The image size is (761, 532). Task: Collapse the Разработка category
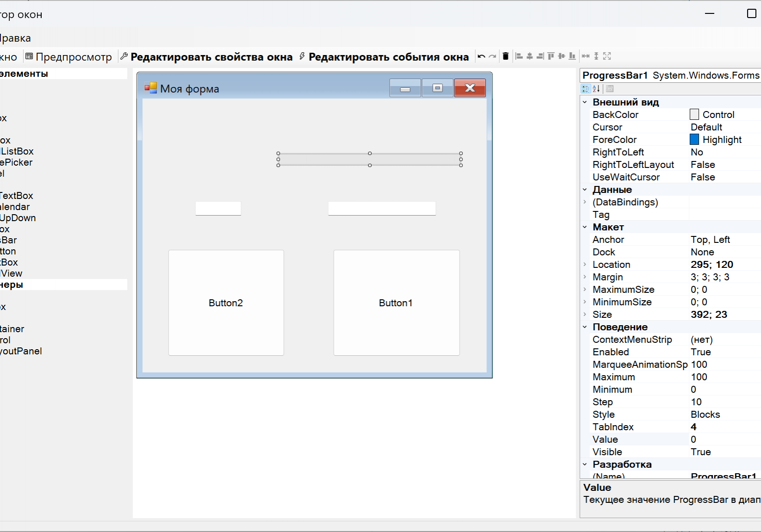(x=585, y=464)
